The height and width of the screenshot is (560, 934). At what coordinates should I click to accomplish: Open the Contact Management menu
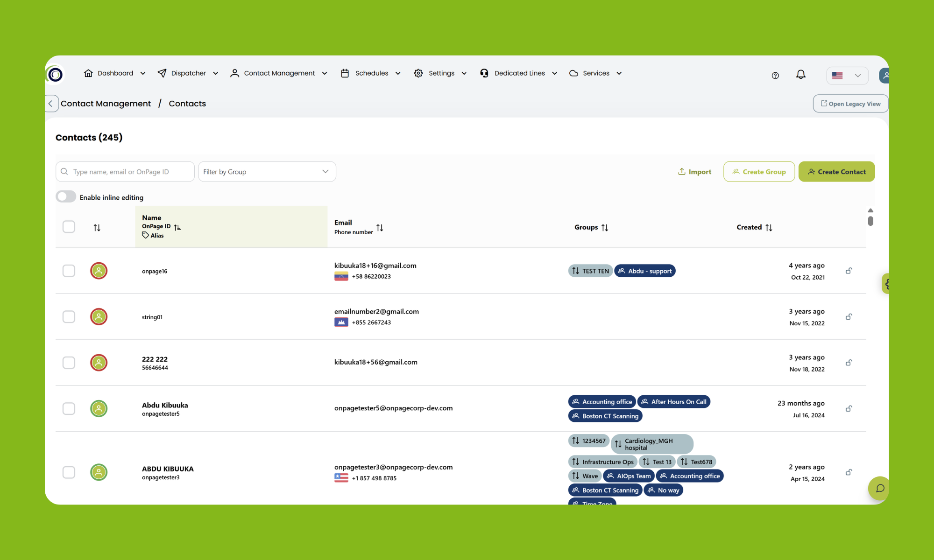[279, 73]
